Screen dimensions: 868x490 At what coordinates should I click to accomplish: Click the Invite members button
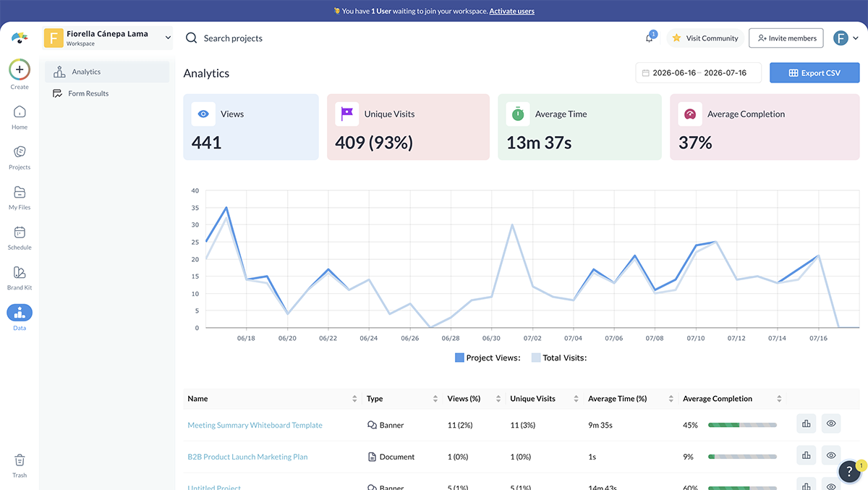[786, 38]
